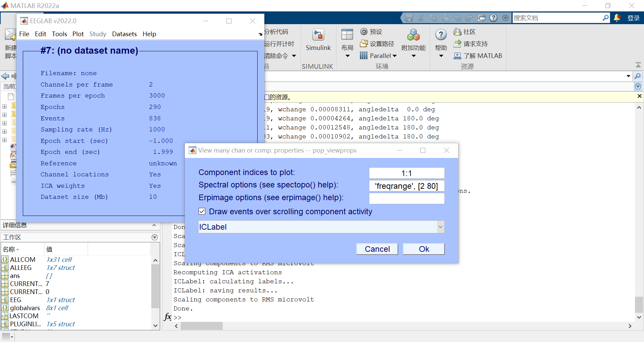This screenshot has width=644, height=342.
Task: Open the 清除命令 dropdown arrow
Action: tap(294, 56)
